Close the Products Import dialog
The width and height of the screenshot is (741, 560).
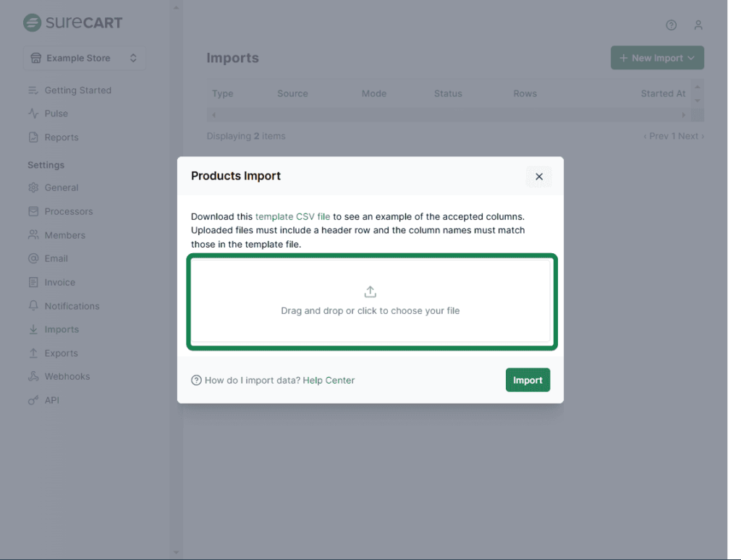pyautogui.click(x=538, y=177)
